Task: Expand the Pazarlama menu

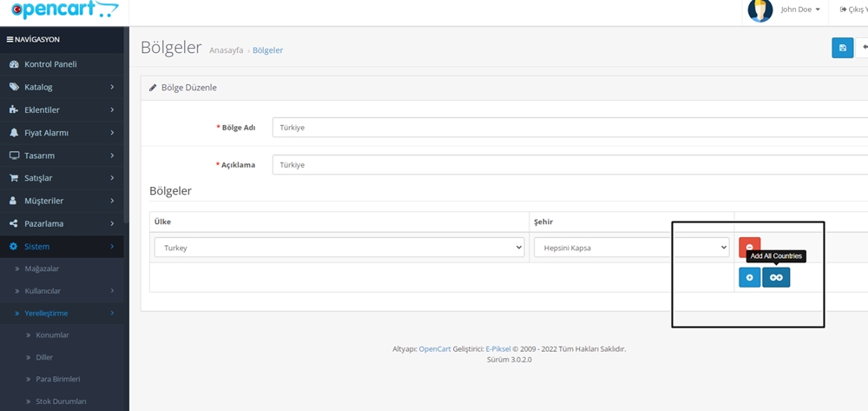Action: (x=62, y=224)
